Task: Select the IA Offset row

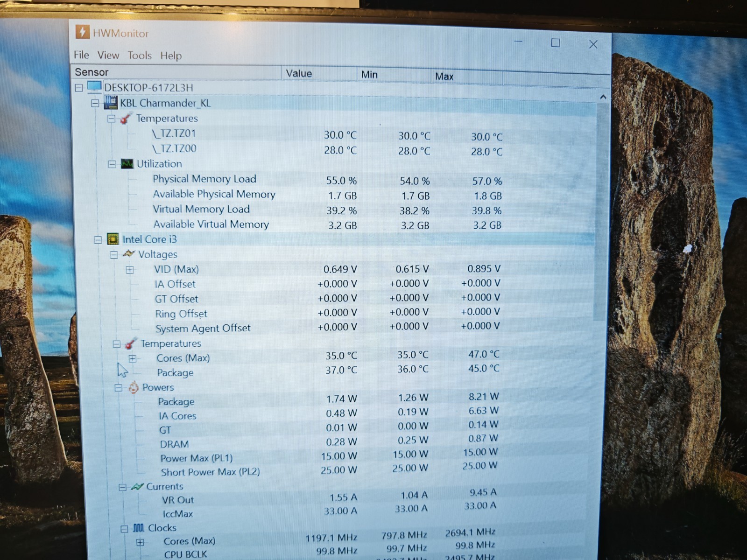Action: click(327, 284)
